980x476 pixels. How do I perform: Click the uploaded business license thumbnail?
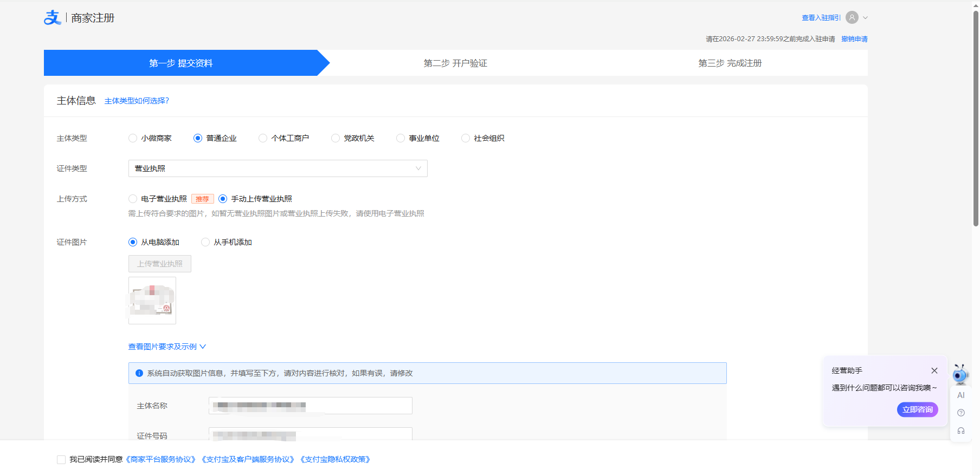[x=152, y=301]
